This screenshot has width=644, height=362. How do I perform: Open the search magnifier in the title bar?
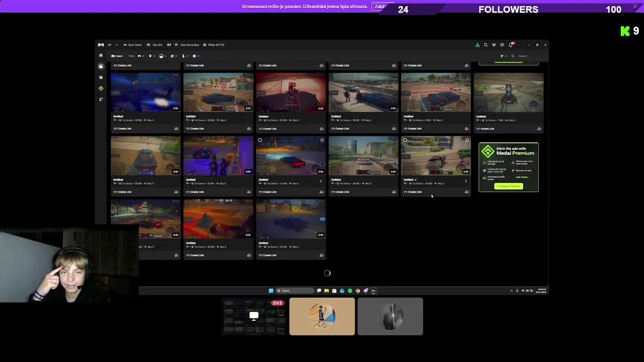click(x=486, y=45)
